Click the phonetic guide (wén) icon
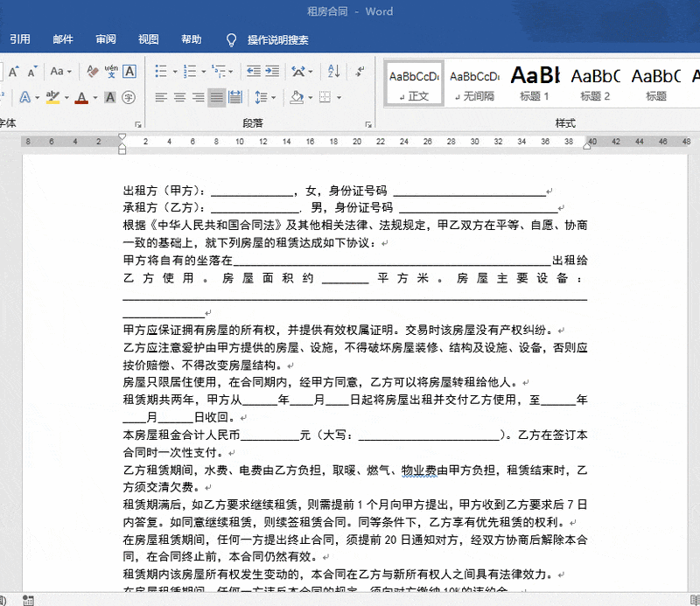Viewport: 700px width, 606px height. coord(111,71)
